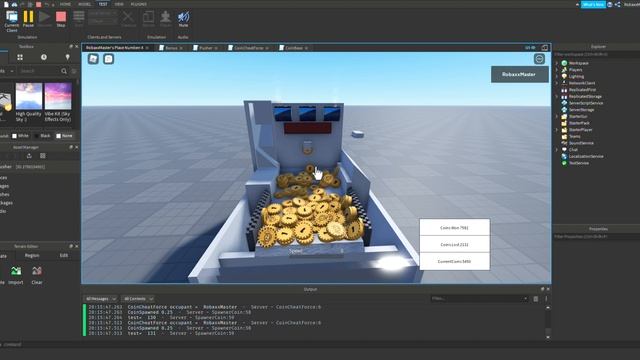This screenshot has width=640, height=360.
Task: Expand the NetworkClient node
Action: tap(557, 83)
